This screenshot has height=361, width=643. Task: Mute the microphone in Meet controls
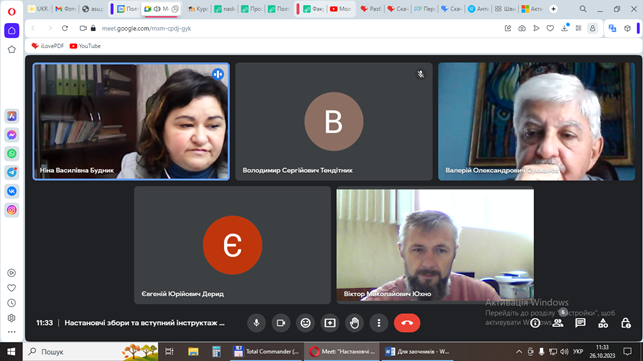click(256, 323)
